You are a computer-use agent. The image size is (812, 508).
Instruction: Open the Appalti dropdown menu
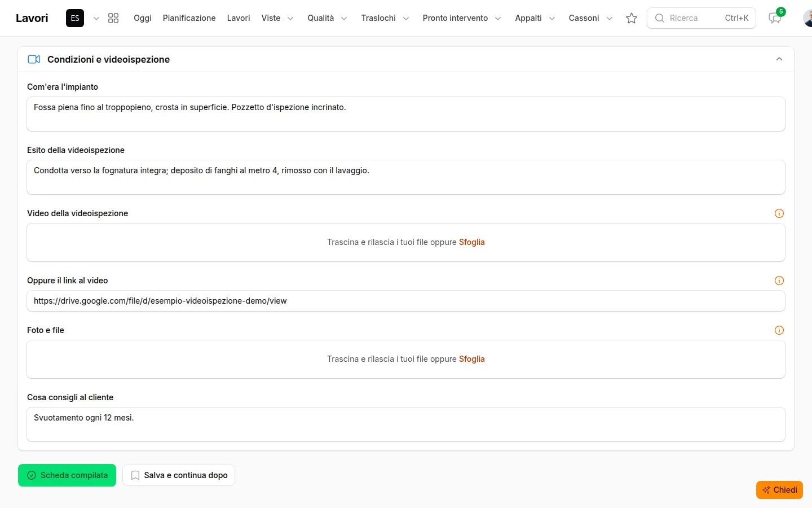coord(535,18)
